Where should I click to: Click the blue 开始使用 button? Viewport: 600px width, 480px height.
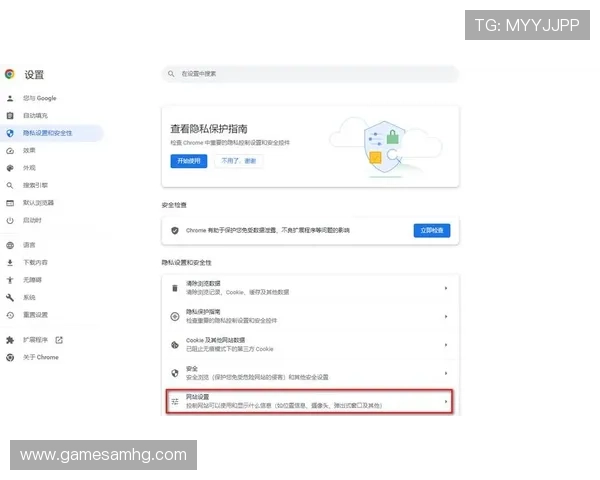(x=189, y=161)
